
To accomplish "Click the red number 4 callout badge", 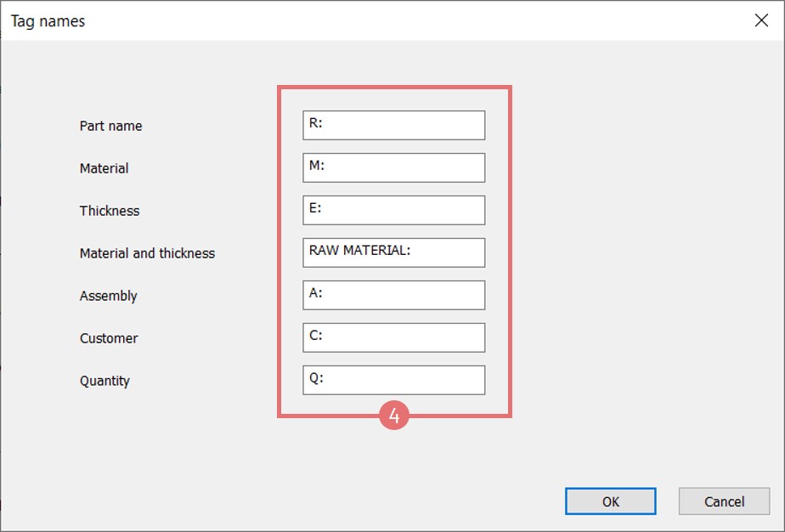I will 394,416.
